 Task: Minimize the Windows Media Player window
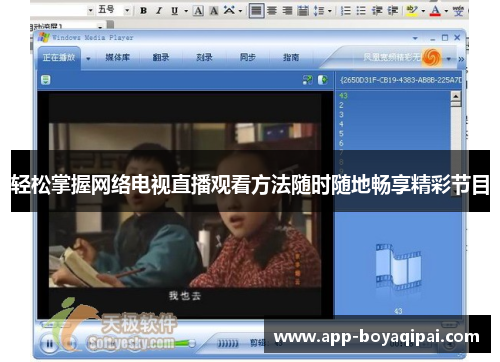[x=432, y=38]
